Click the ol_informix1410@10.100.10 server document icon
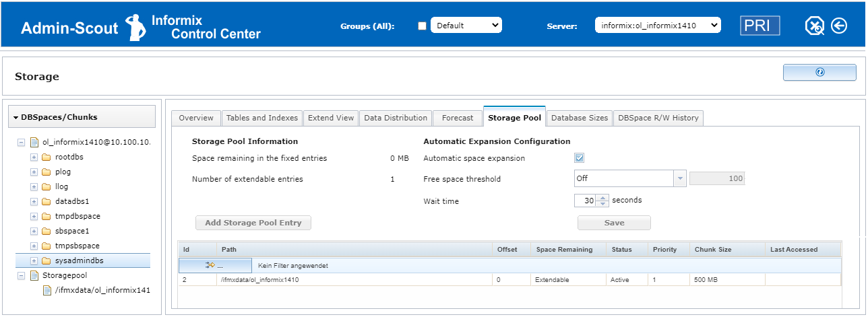This screenshot has height=317, width=868. pos(34,142)
